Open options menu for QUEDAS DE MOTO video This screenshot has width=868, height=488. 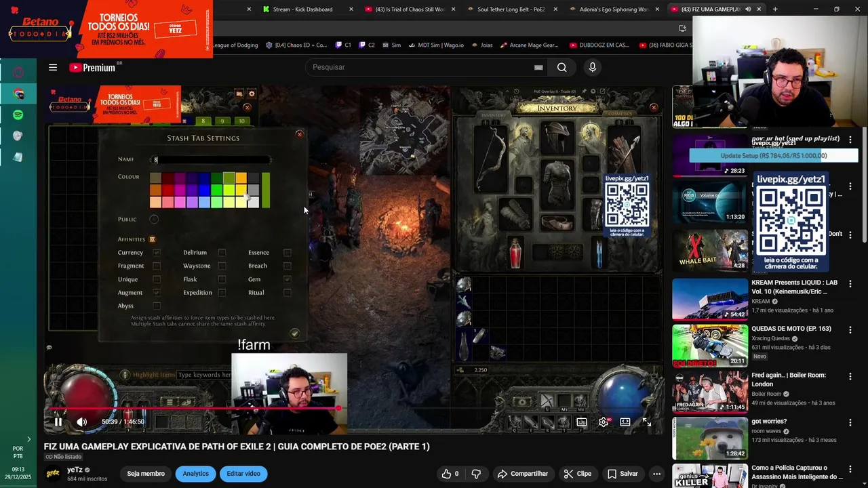coord(850,329)
